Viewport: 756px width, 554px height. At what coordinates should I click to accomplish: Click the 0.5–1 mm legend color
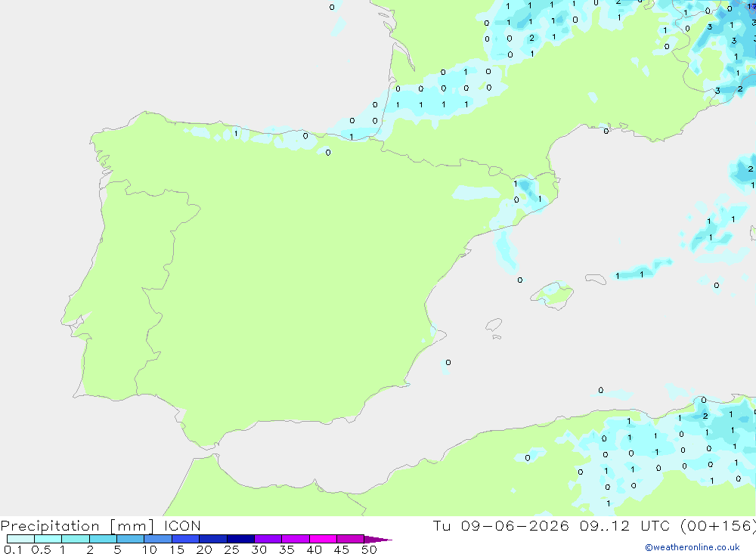pyautogui.click(x=48, y=539)
